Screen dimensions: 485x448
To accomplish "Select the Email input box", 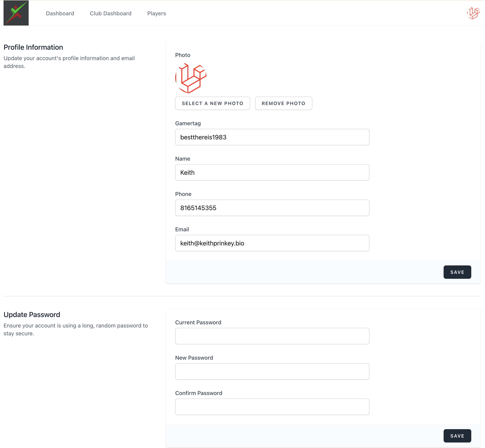I will click(272, 243).
